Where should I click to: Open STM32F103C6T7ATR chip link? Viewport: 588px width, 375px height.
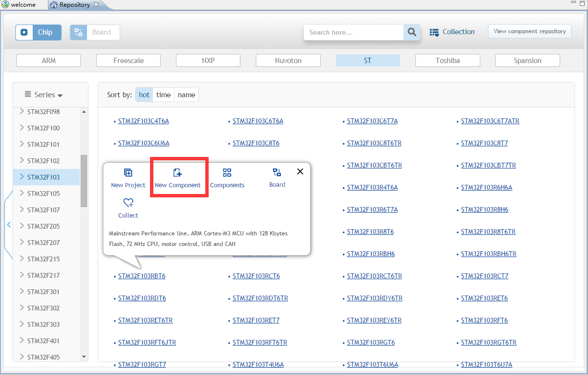(x=490, y=121)
